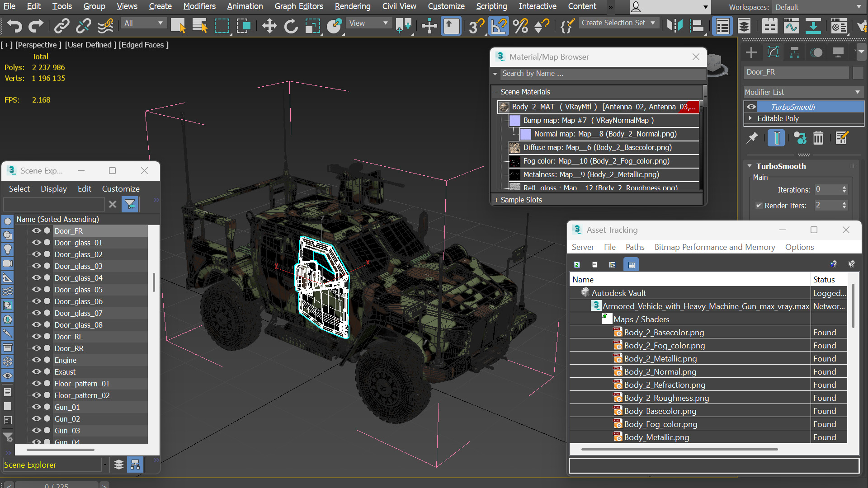868x488 pixels.
Task: Toggle visibility eye of Door_glass_01
Action: (36, 243)
